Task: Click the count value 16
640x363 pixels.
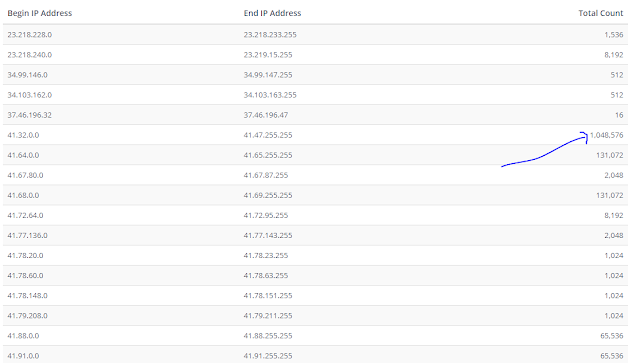Action: click(x=619, y=115)
